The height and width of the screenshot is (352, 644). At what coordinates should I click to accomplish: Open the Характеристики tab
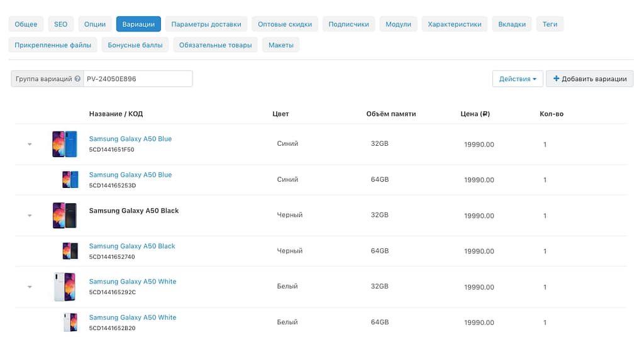[454, 25]
